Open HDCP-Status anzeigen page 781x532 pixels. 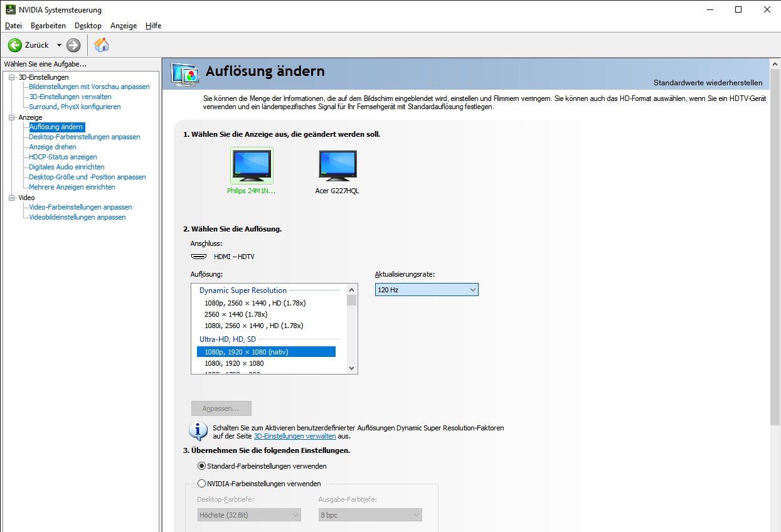point(63,157)
